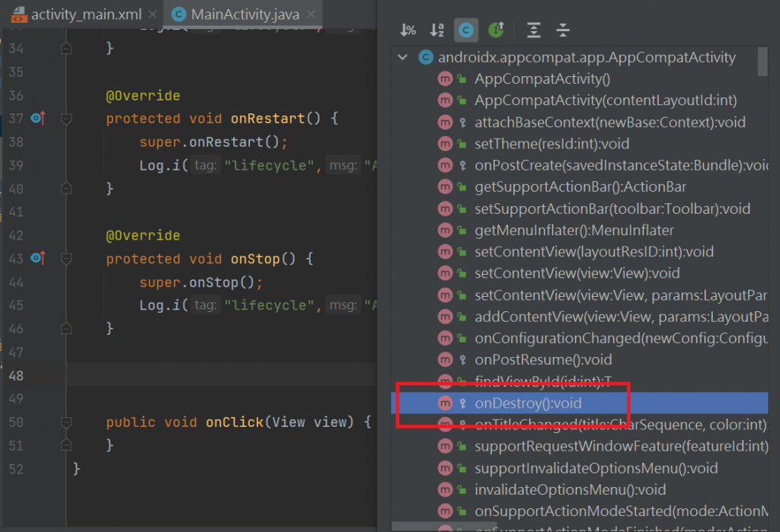The width and height of the screenshot is (780, 532).
Task: Click method icon beside getMenuInflater()
Action: [445, 230]
